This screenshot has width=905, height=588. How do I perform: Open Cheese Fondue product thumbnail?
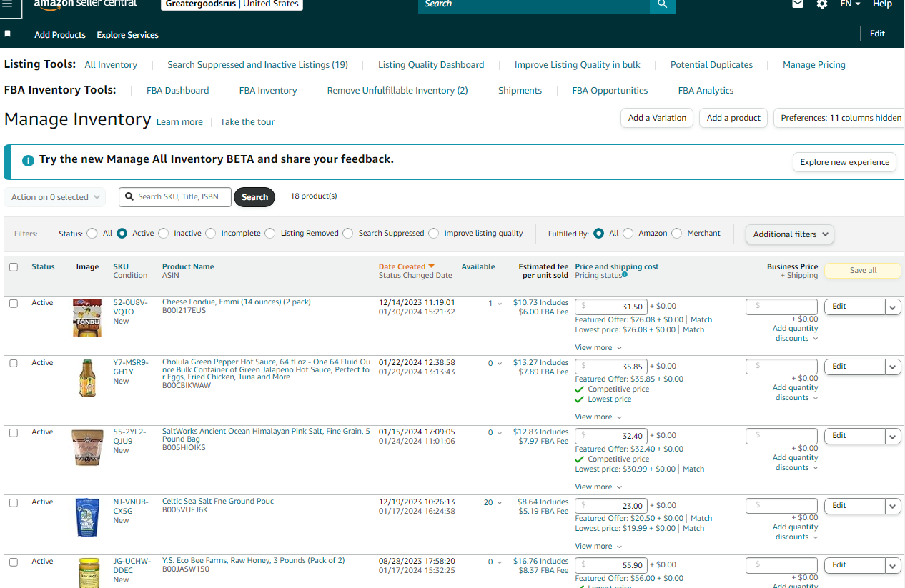87,318
